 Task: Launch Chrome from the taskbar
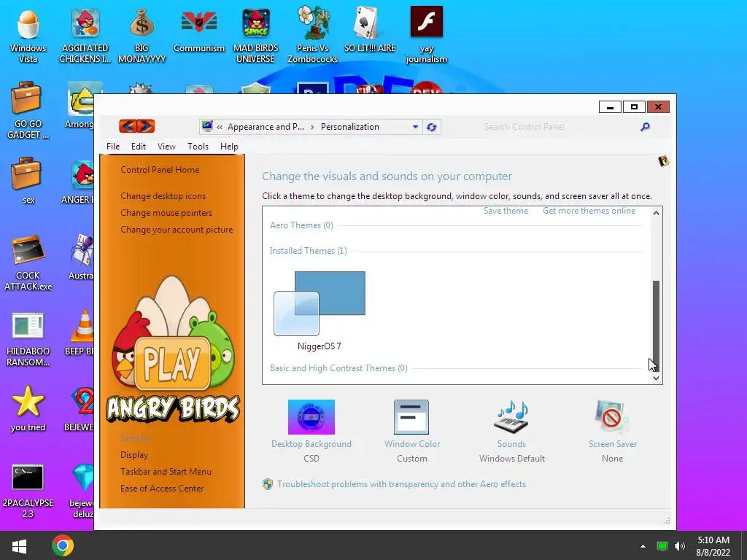pyautogui.click(x=63, y=545)
